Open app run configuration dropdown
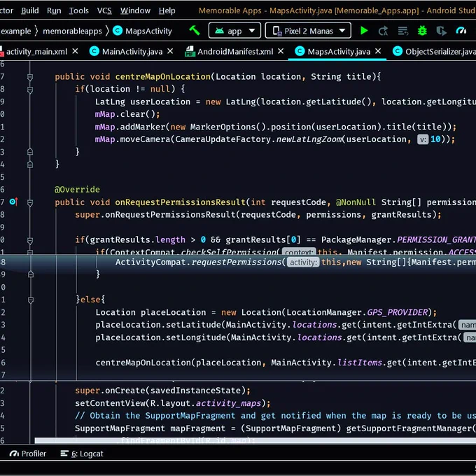Image resolution: width=476 pixels, height=476 pixels. [x=234, y=31]
